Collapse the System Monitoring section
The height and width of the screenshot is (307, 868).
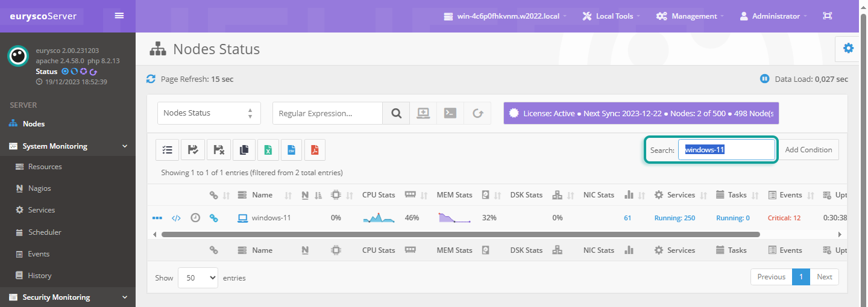click(x=68, y=146)
